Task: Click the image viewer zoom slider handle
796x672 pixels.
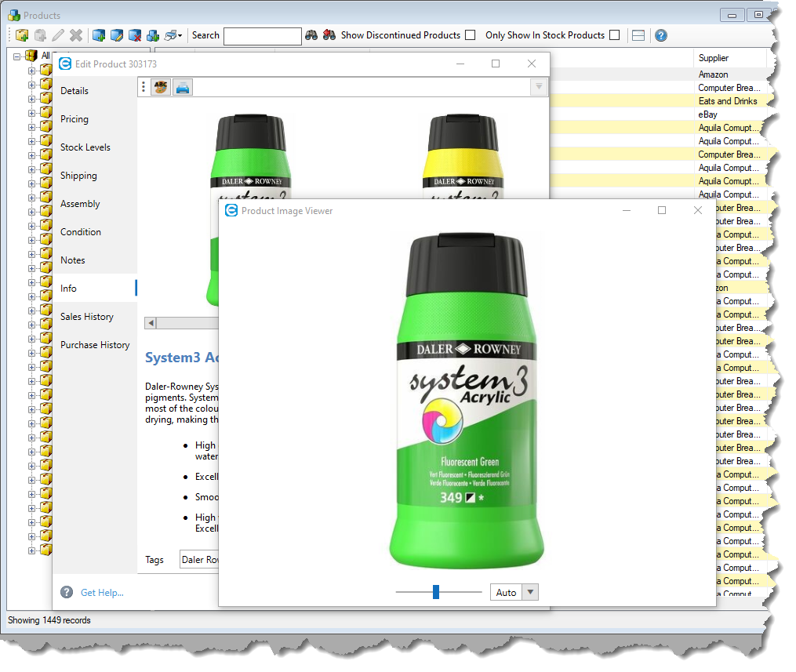Action: coord(436,592)
